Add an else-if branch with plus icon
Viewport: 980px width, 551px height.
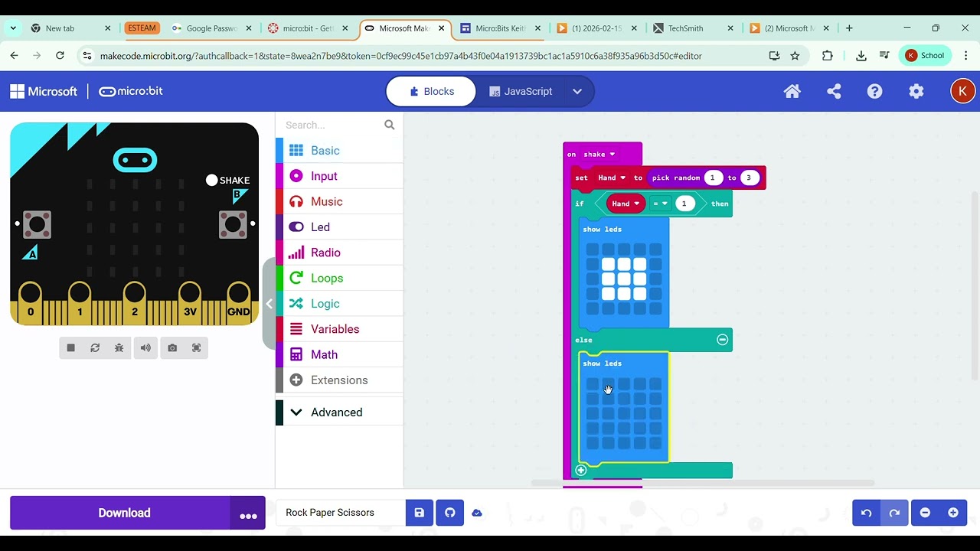coord(581,470)
